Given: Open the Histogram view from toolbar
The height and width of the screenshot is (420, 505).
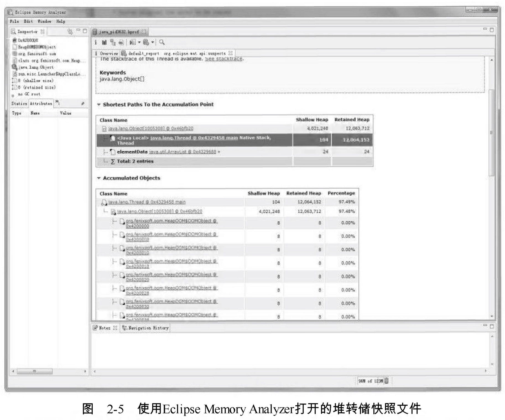Looking at the screenshot, I should point(104,42).
